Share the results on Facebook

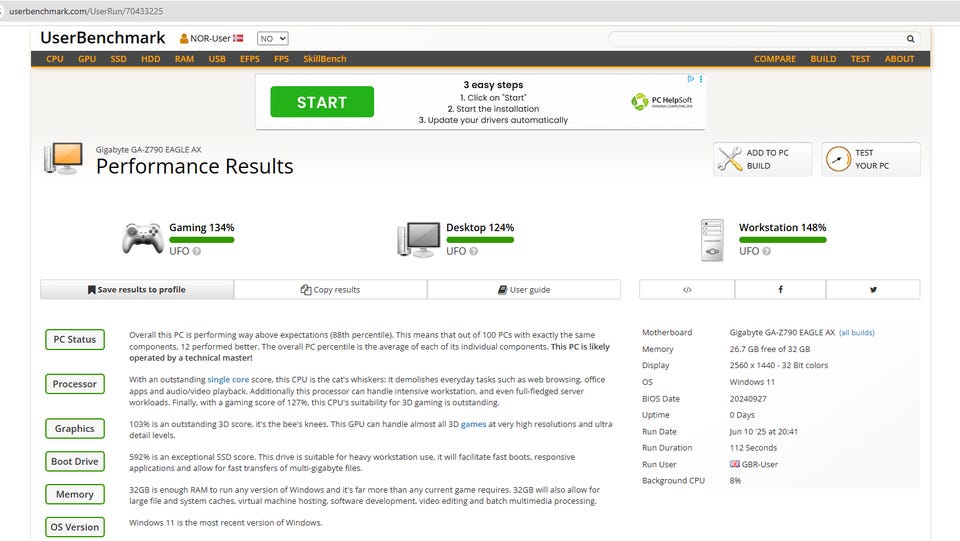point(781,289)
